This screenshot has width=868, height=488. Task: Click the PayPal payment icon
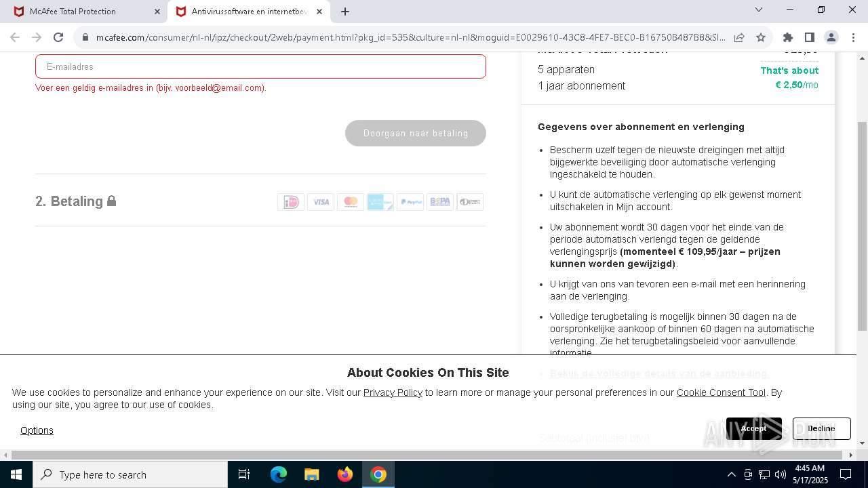[x=410, y=202]
